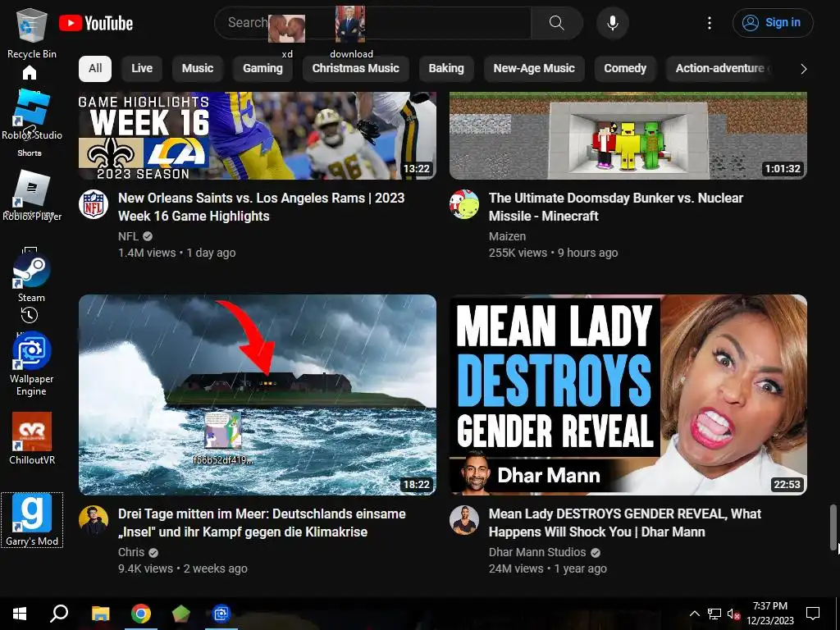The image size is (840, 630).
Task: Click the "24M views • 1 year ago" text
Action: (x=547, y=569)
